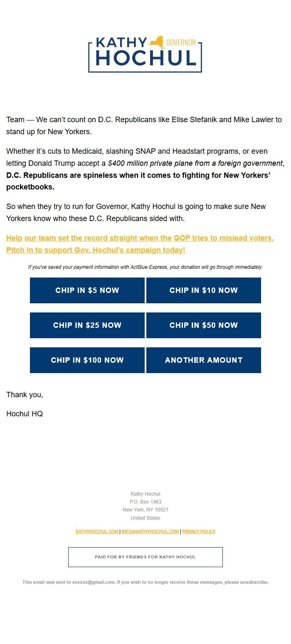Click the 'P.O. Box 1463' address line
291x644 pixels.
coord(145,502)
